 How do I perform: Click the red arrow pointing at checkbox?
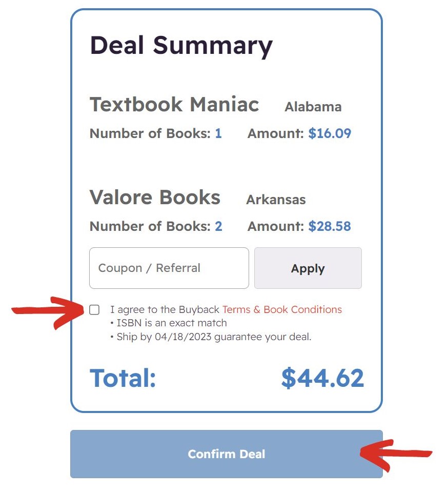point(48,312)
